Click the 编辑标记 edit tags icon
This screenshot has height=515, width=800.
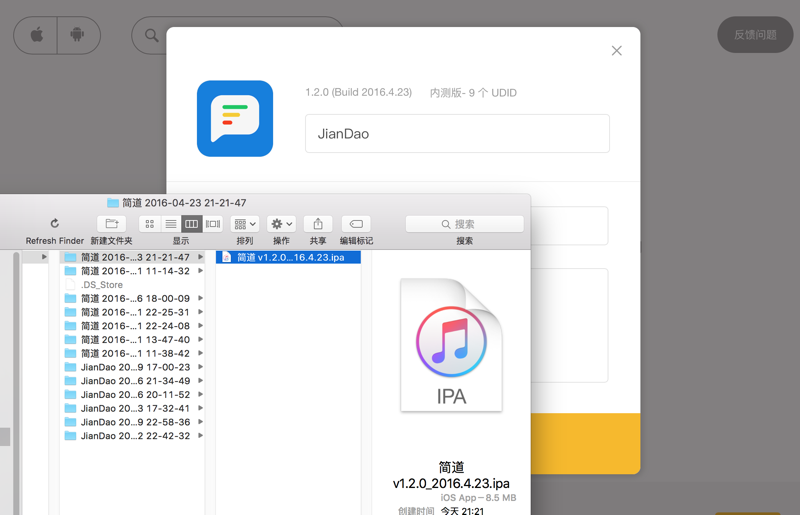point(356,224)
